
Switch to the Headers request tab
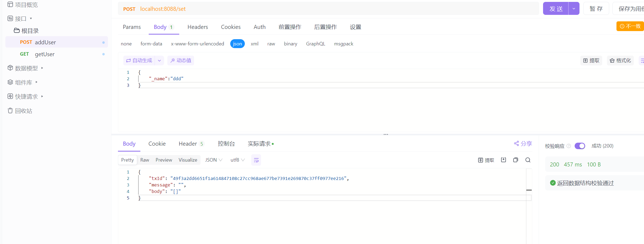pyautogui.click(x=198, y=27)
